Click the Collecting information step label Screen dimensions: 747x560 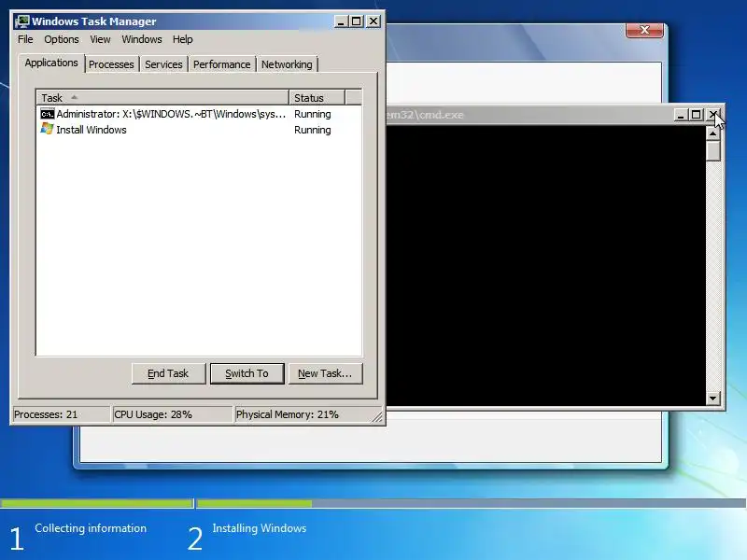pyautogui.click(x=91, y=528)
